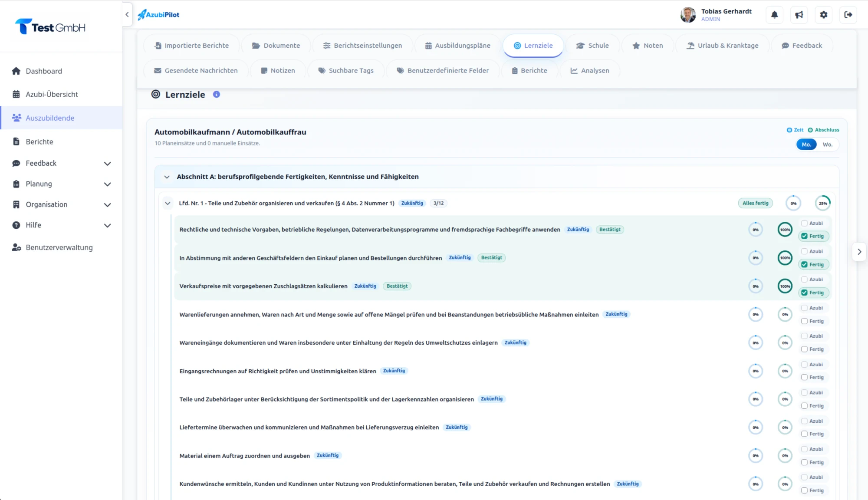
Task: Click the Benutzerverwaltung user-gear icon
Action: tap(16, 247)
